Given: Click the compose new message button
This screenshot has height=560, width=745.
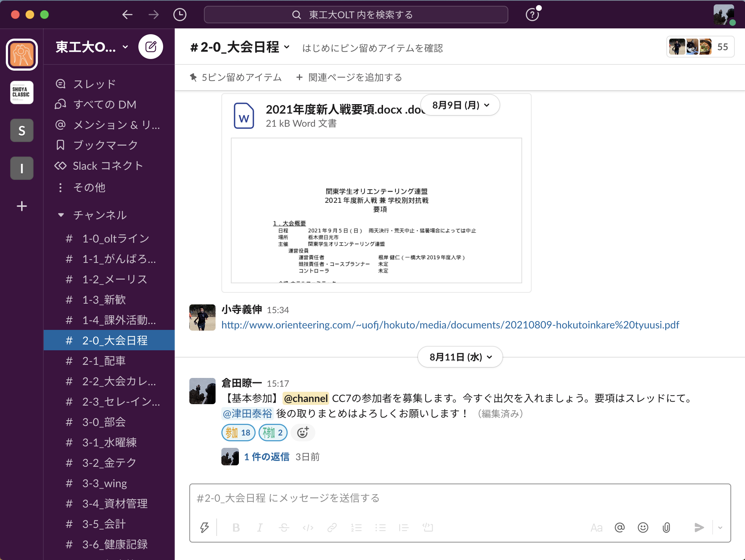Looking at the screenshot, I should pos(151,47).
